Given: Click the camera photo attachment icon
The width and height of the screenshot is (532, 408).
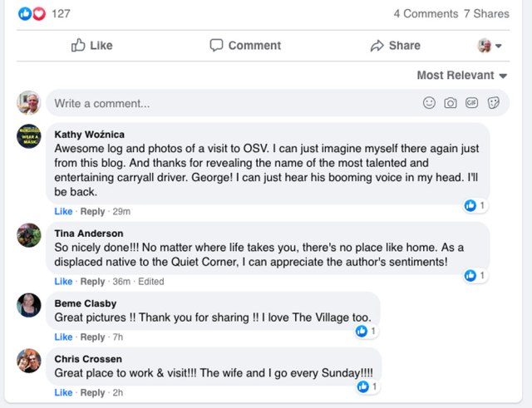Looking at the screenshot, I should [x=451, y=103].
